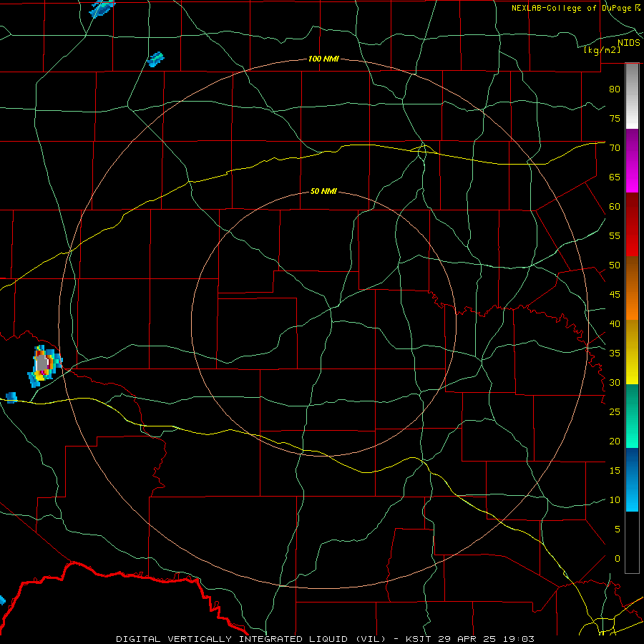644x644 pixels.
Task: Click the legend value 25
Action: click(x=615, y=412)
